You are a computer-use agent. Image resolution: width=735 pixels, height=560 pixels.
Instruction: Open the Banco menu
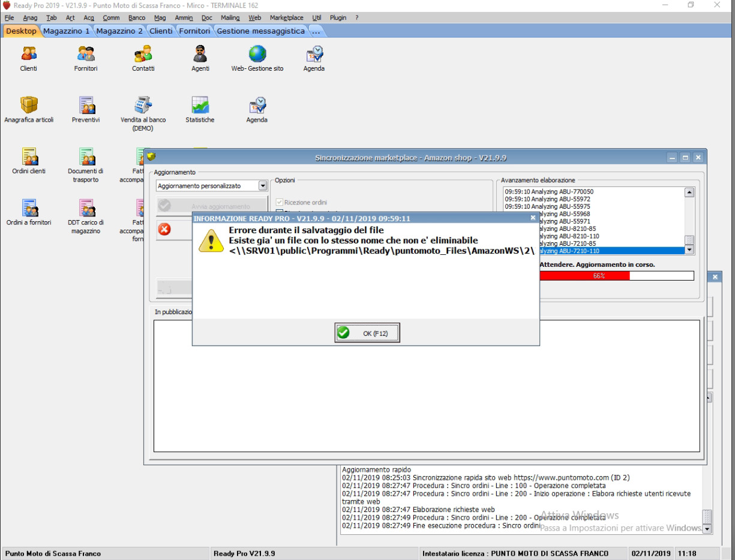(137, 18)
